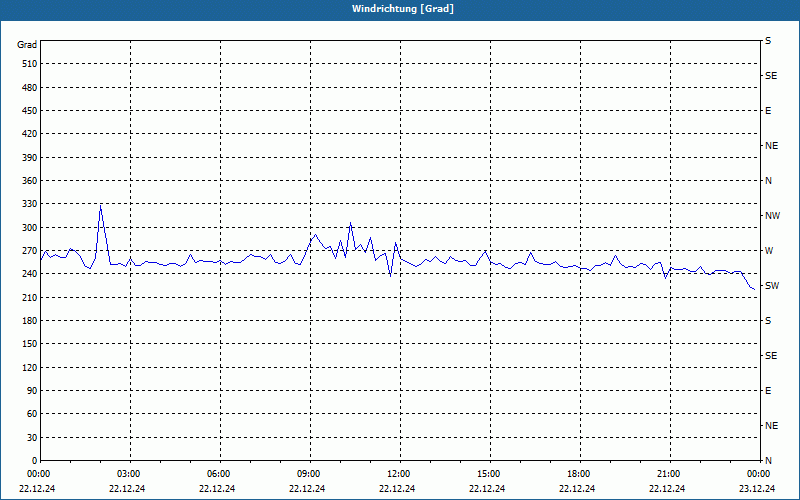Click the time label "12:00"
The height and width of the screenshot is (500, 800).
pos(399,474)
